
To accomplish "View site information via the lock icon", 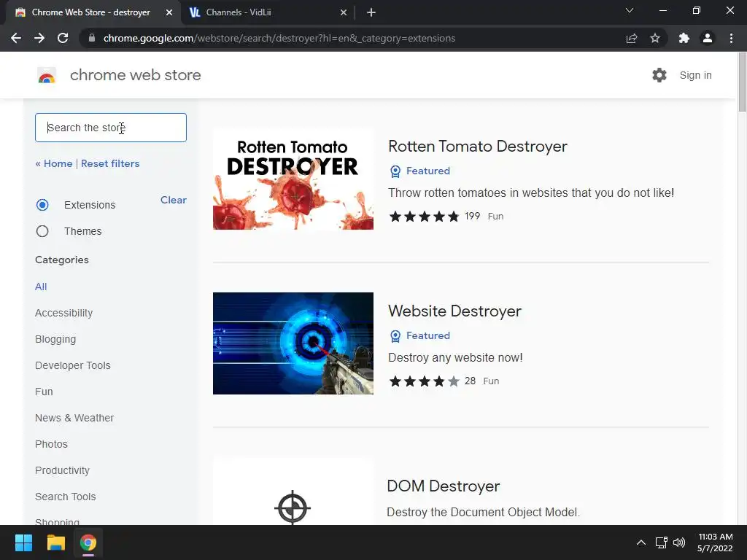I will pos(92,38).
